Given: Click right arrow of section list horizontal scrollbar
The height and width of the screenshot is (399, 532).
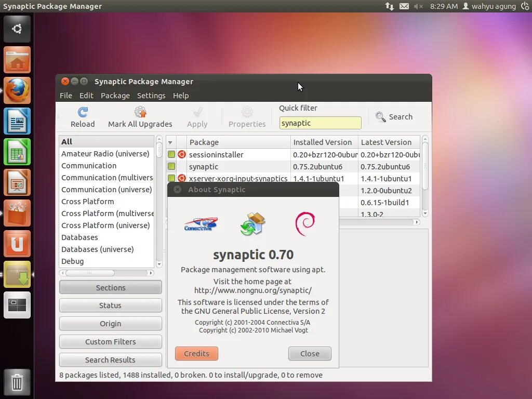Looking at the screenshot, I should [151, 273].
